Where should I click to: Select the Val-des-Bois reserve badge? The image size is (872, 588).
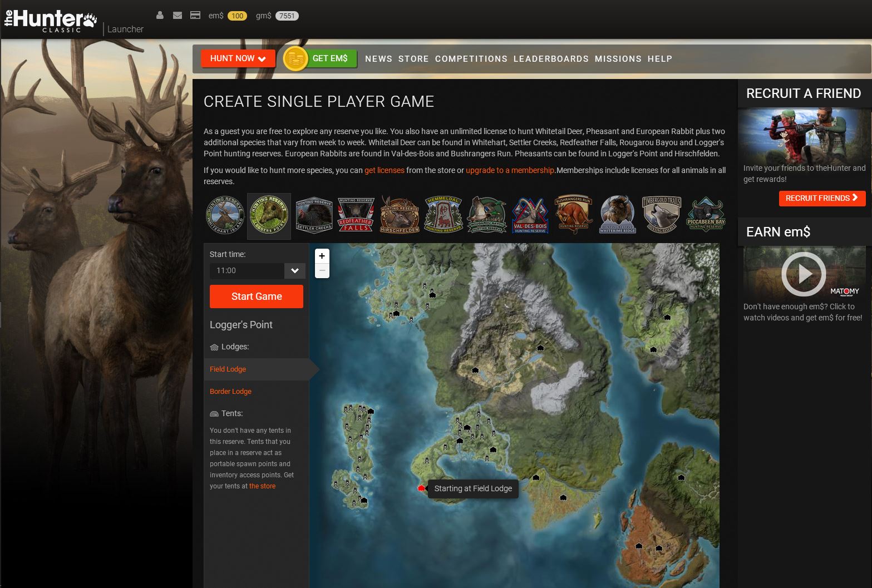tap(530, 215)
